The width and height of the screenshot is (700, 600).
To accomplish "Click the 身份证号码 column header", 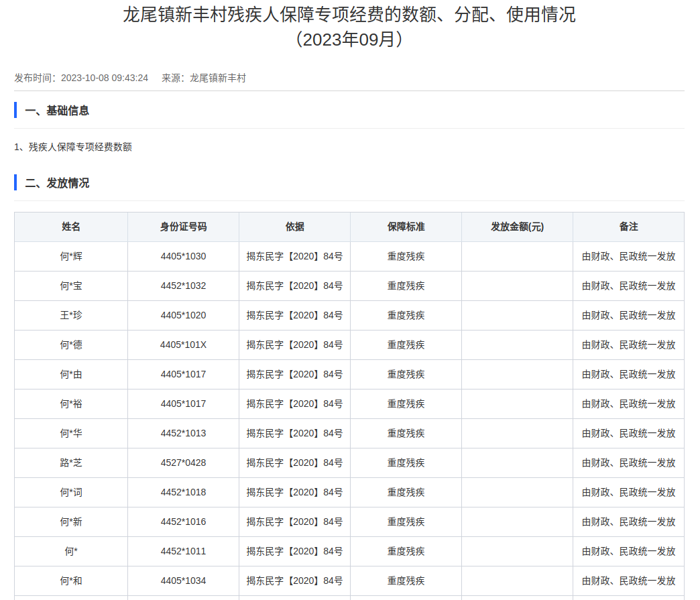I will [184, 227].
